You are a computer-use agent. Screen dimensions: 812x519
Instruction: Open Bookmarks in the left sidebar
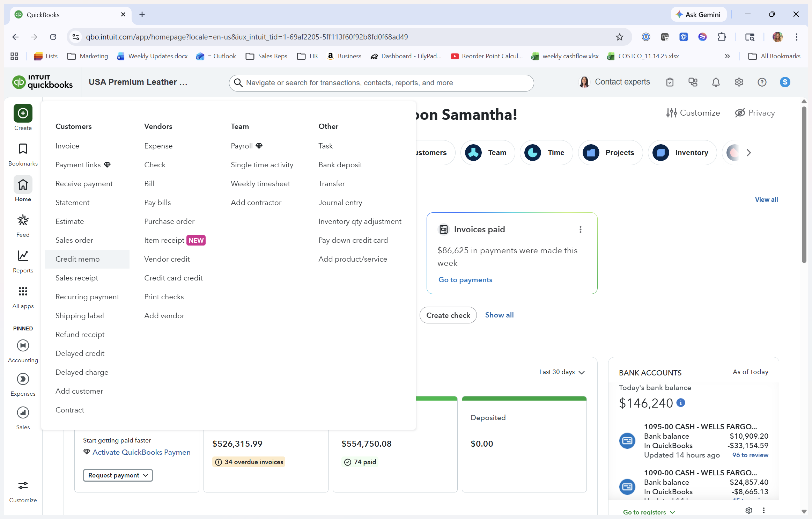pyautogui.click(x=23, y=149)
